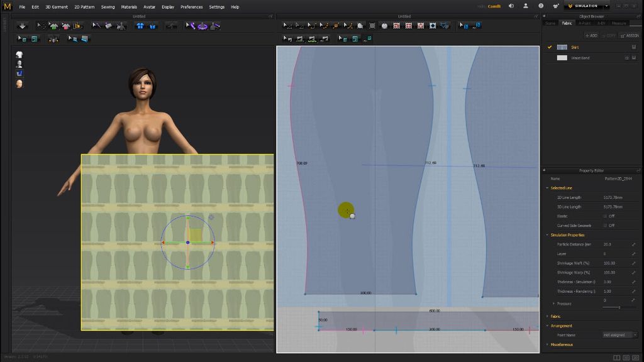The image size is (644, 362).
Task: Select the white t-shirt icon in 3D sidebar
Action: click(19, 55)
